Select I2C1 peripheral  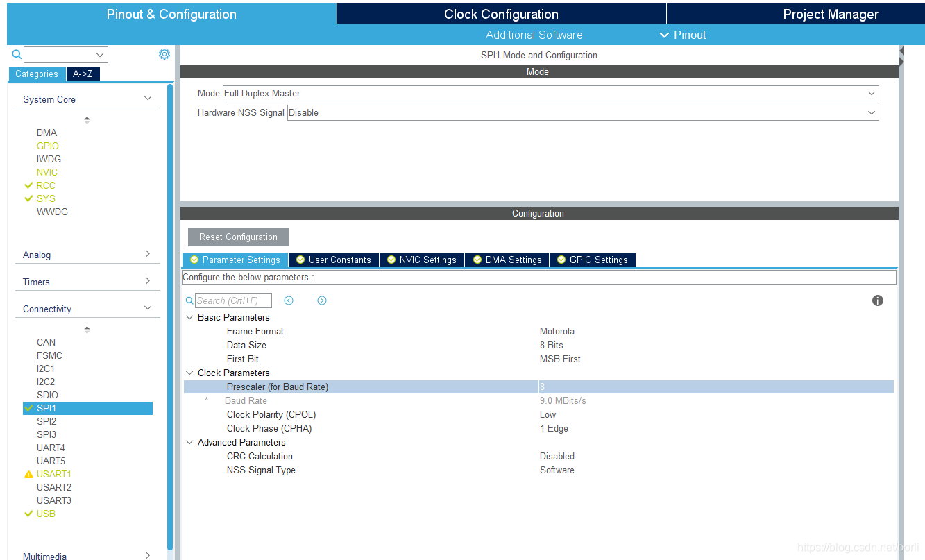(x=46, y=368)
